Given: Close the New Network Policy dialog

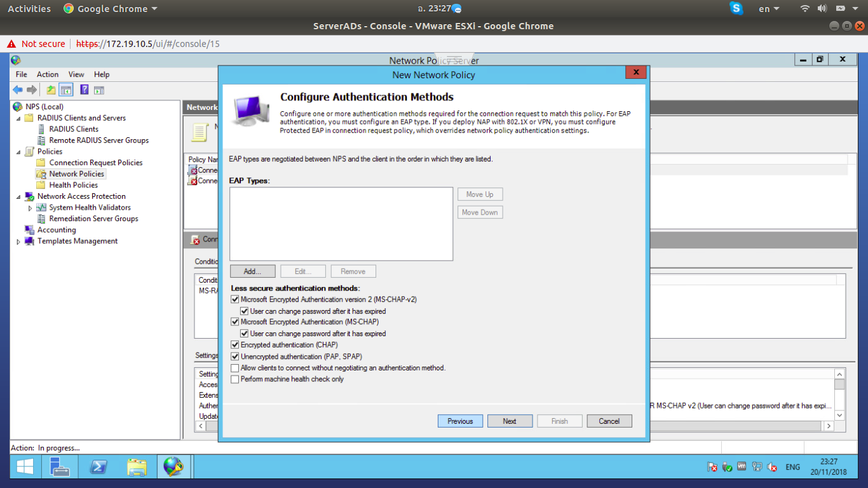Looking at the screenshot, I should (635, 73).
